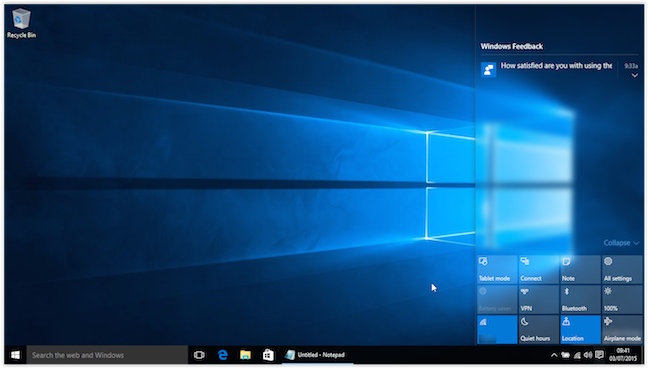This screenshot has height=368, width=648.
Task: Click the network signal tray icon
Action: click(x=577, y=355)
